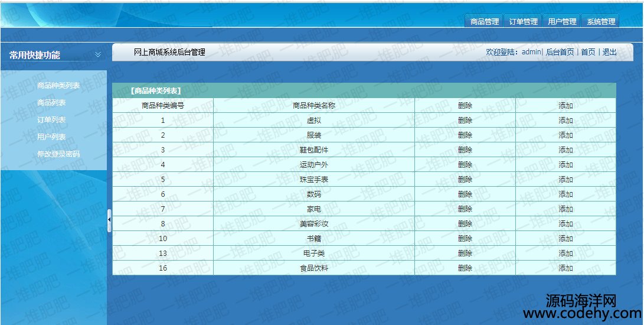Click the 添加 column header
Viewport: 644px width, 325px height.
point(565,106)
